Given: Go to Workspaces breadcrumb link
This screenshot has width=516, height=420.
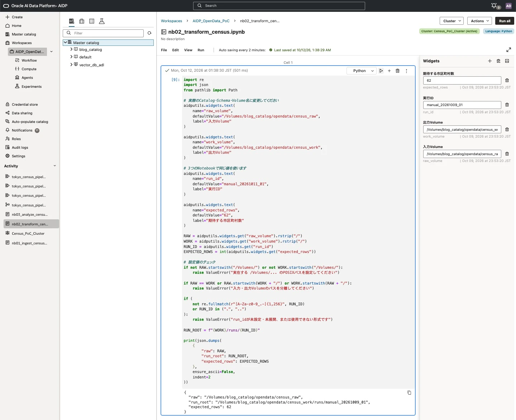Looking at the screenshot, I should [171, 21].
